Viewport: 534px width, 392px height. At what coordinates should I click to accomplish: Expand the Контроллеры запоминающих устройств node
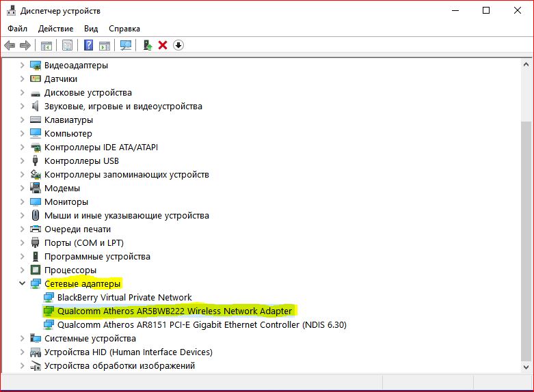[x=22, y=174]
